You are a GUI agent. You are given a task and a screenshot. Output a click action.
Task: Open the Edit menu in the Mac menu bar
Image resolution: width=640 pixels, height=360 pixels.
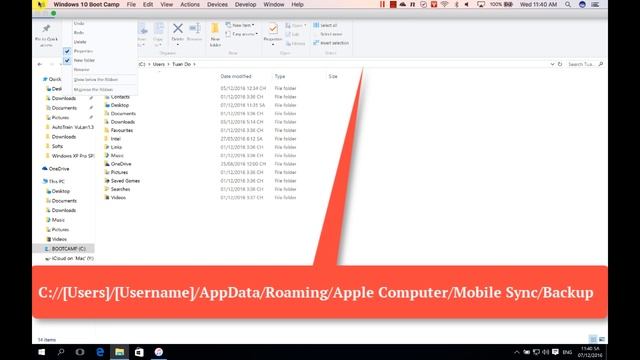click(x=148, y=4)
